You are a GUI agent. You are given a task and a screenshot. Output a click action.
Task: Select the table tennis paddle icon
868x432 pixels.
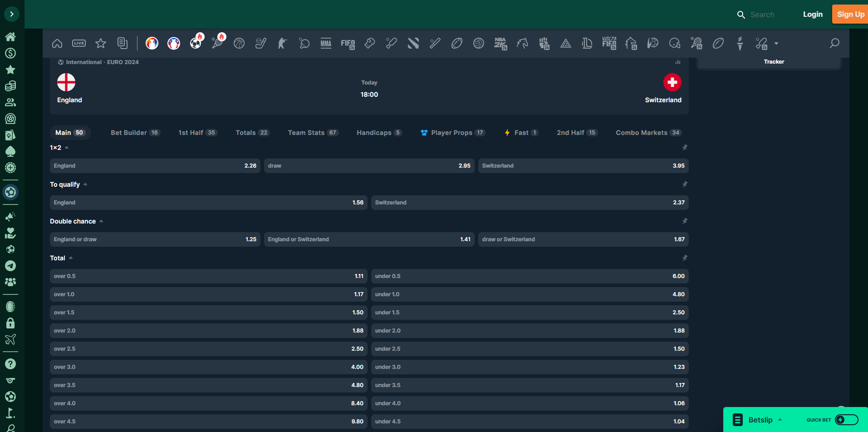(304, 43)
